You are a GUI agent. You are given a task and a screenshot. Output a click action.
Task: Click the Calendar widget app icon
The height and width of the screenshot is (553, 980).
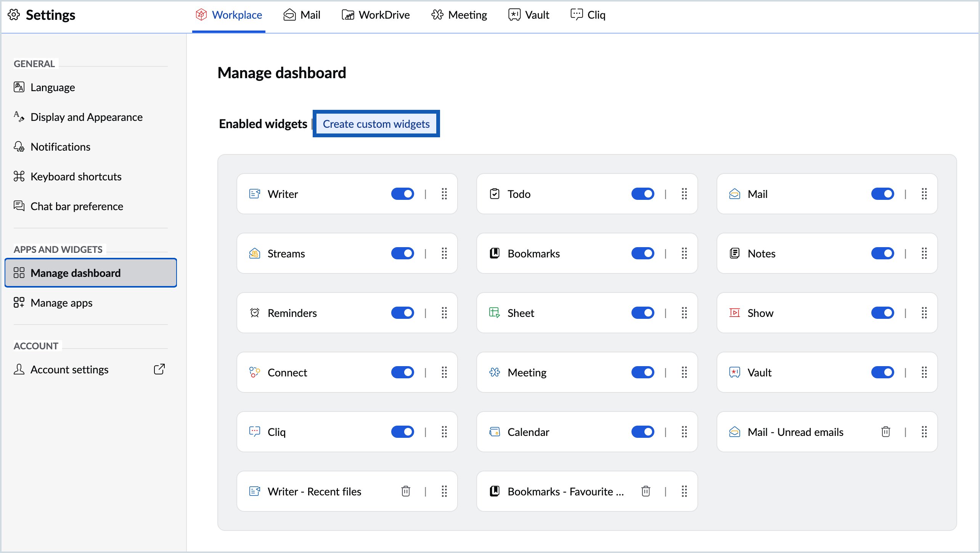(x=495, y=432)
